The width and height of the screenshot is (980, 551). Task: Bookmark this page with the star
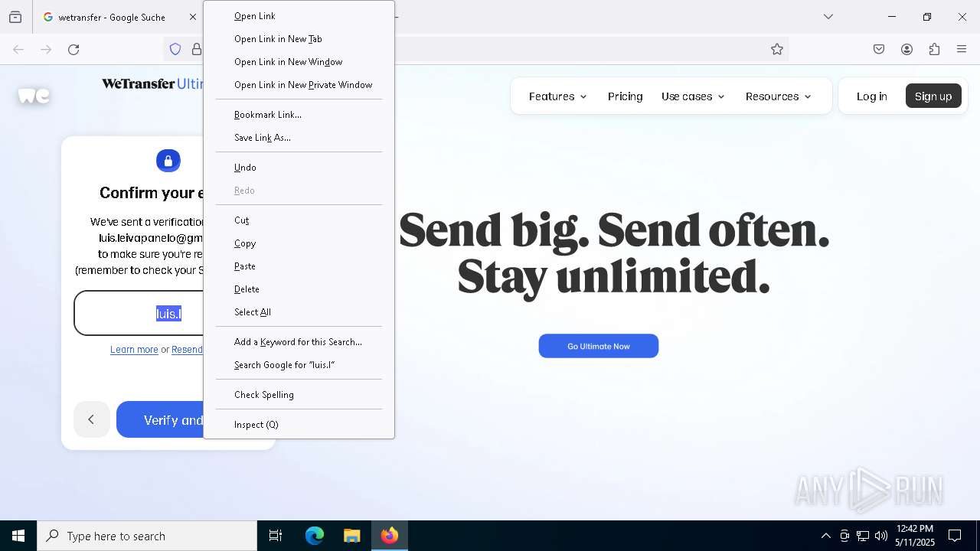[x=777, y=49]
